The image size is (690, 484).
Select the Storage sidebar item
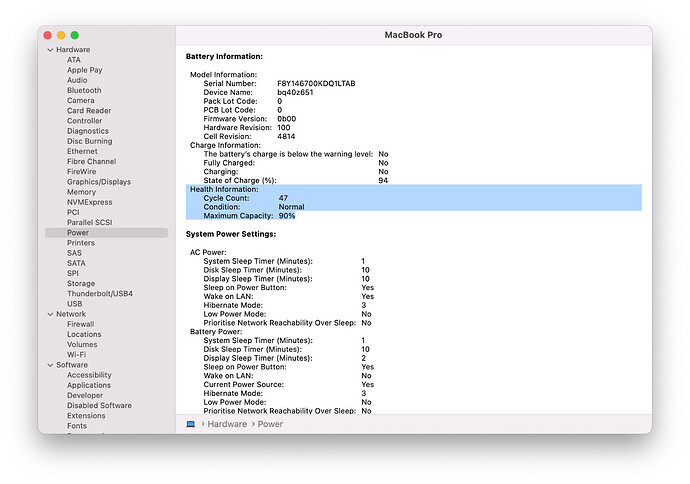coord(81,284)
